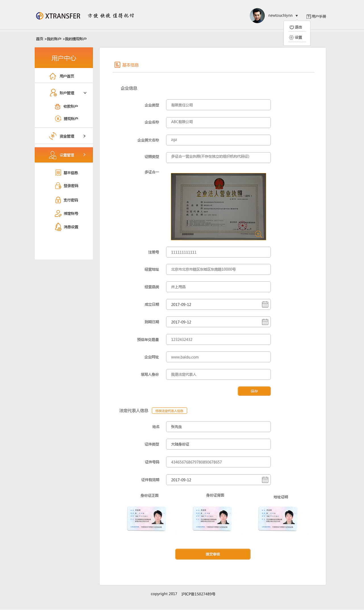Open the 证照类型 select field
364x610 pixels.
coord(218,157)
